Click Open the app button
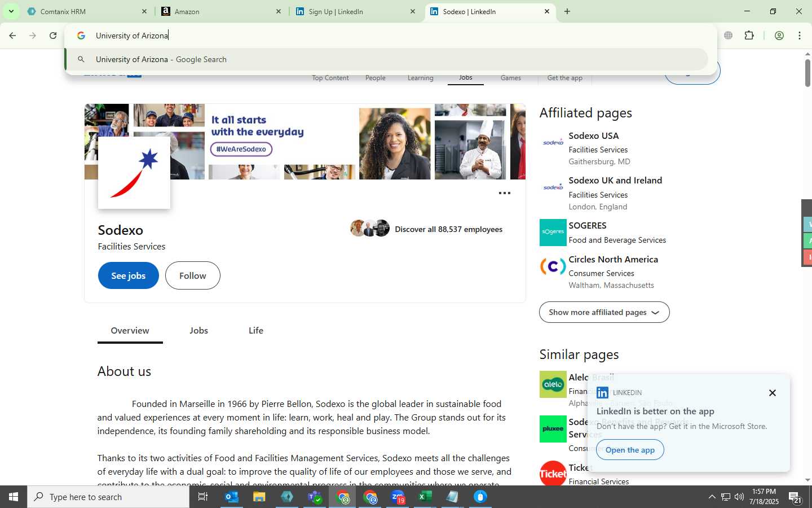The image size is (812, 508). point(630,450)
